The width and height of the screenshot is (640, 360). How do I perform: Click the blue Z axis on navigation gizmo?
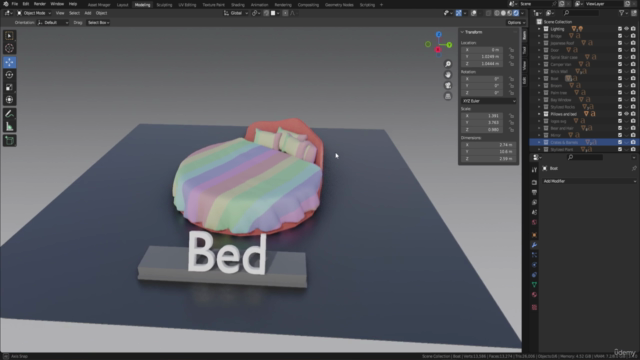(438, 35)
